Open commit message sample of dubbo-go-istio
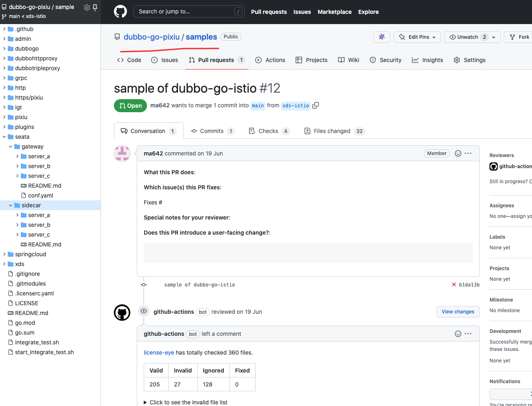Screen dimensions: 532x406 tap(199, 285)
